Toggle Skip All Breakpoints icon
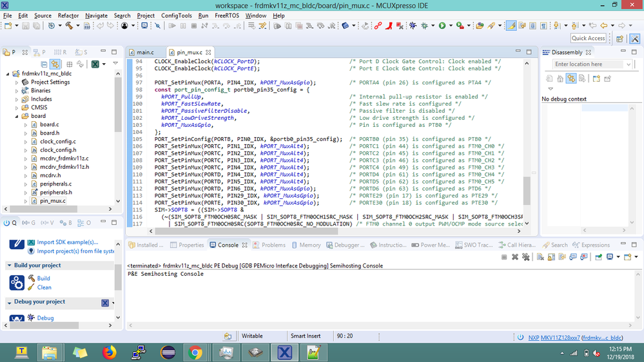The width and height of the screenshot is (644, 362). [x=158, y=26]
